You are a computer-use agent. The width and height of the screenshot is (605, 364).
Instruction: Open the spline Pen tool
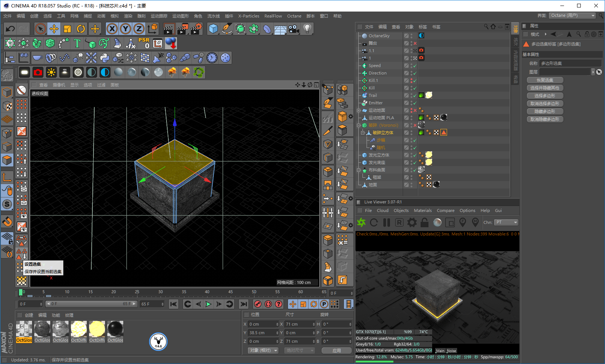(x=227, y=29)
